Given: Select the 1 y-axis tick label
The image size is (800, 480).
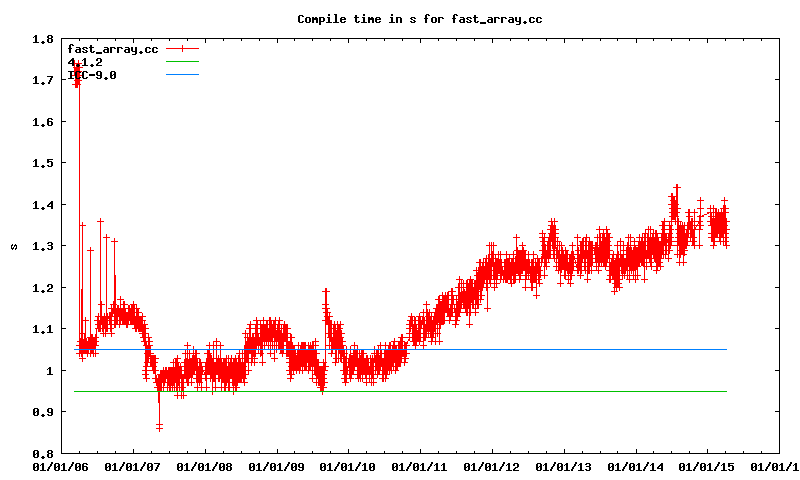Looking at the screenshot, I should (49, 370).
